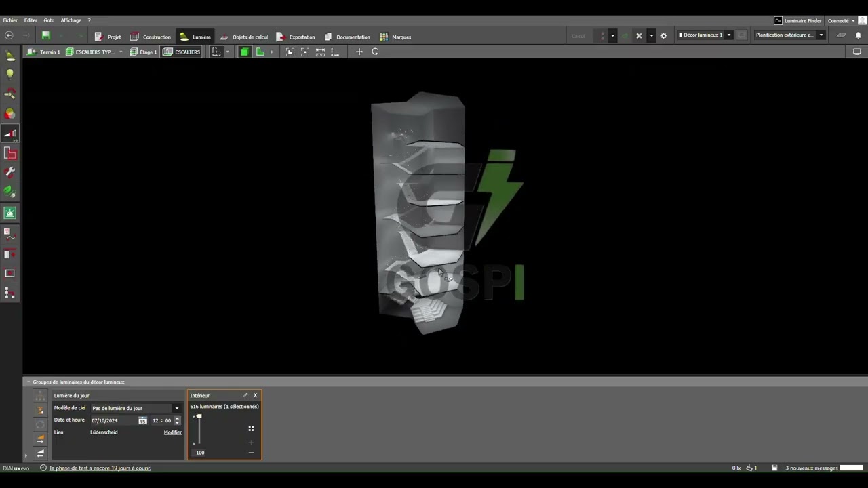Select the red rectangle tool in the sidebar
This screenshot has height=488, width=868.
tap(9, 273)
